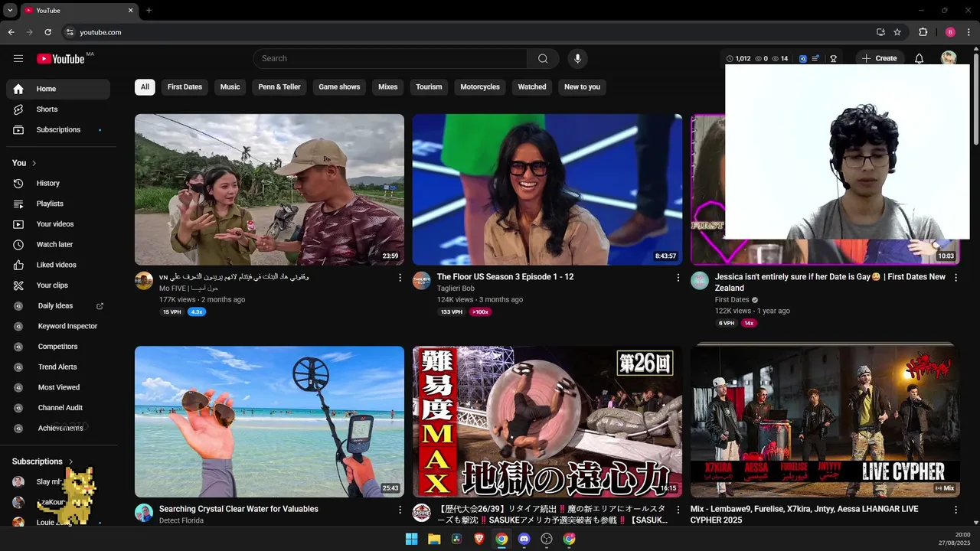Open Shorts from the sidebar
Screen dimensions: 980x551
[58, 109]
